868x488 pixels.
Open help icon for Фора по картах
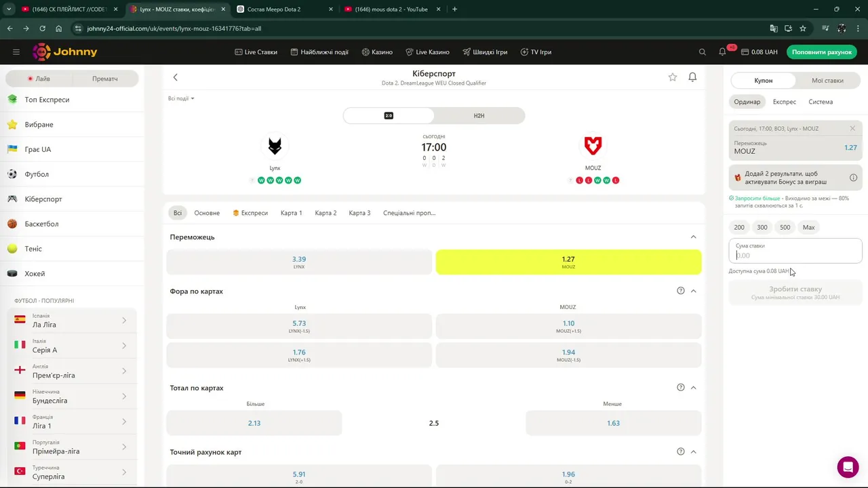pyautogui.click(x=681, y=291)
